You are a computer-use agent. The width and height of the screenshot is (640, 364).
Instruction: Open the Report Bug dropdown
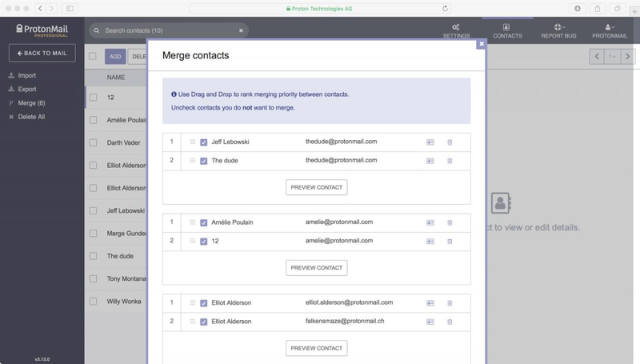coord(558,30)
